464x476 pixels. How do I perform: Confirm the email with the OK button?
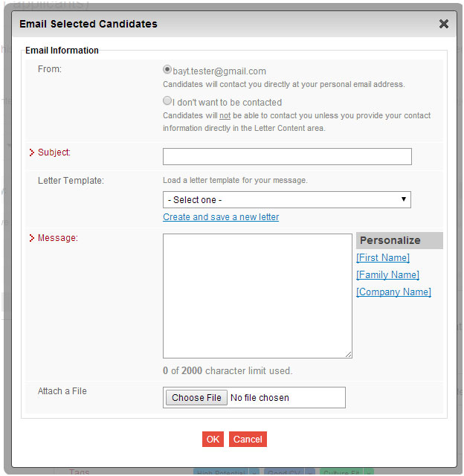pos(213,440)
